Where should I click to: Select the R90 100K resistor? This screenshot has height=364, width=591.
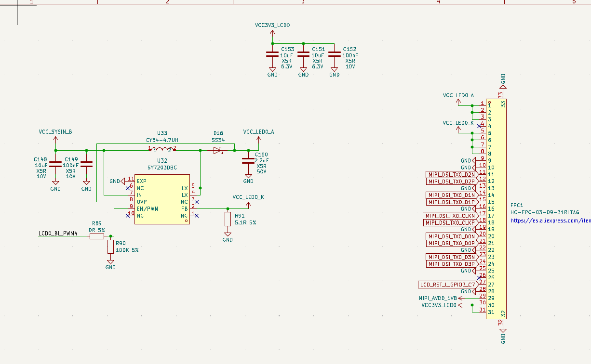tap(110, 247)
